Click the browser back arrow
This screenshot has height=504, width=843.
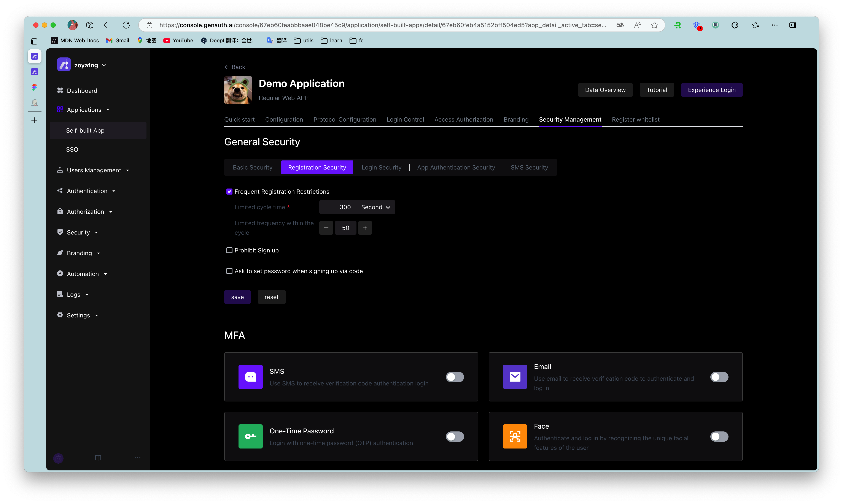107,25
